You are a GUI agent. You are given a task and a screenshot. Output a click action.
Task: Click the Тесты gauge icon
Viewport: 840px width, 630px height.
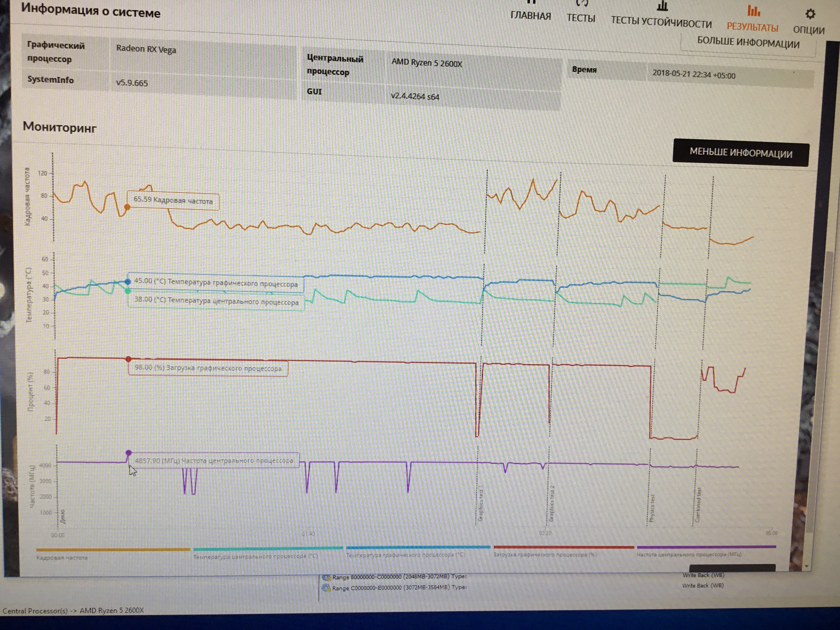coord(582,3)
